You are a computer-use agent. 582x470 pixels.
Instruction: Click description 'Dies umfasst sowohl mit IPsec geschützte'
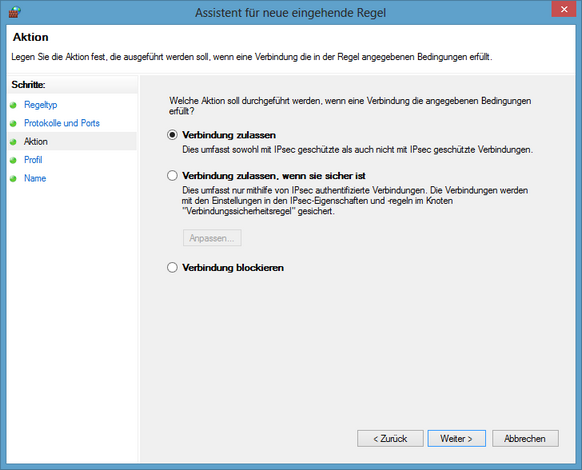(x=357, y=150)
